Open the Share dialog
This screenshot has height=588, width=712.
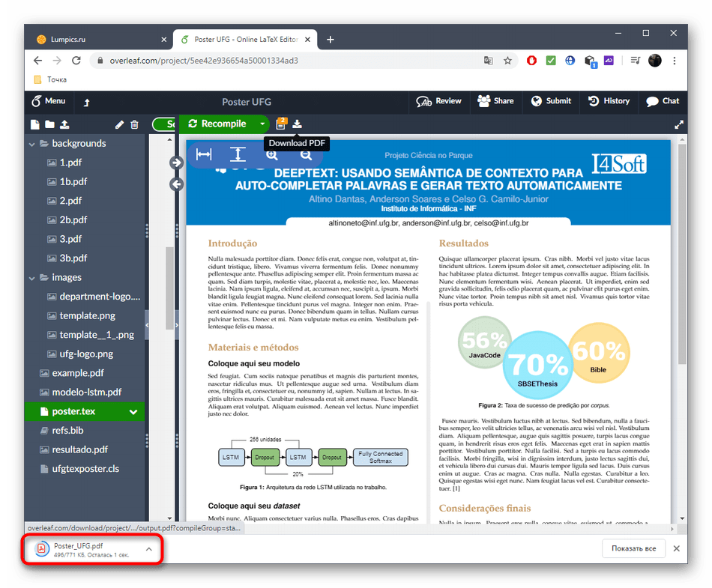(x=495, y=101)
